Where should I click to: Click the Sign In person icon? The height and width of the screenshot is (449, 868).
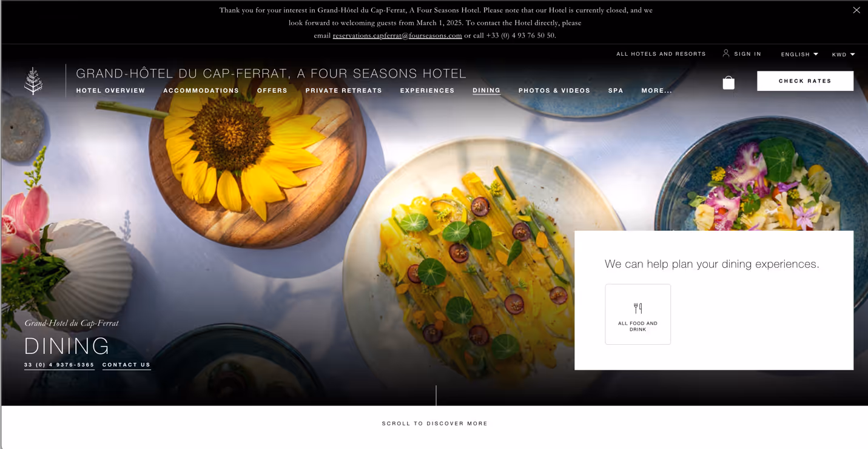click(725, 53)
